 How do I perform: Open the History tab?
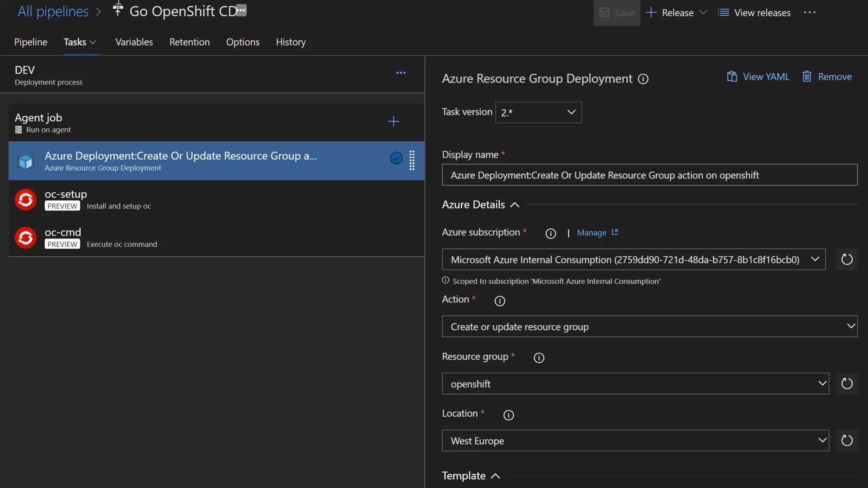click(x=290, y=42)
